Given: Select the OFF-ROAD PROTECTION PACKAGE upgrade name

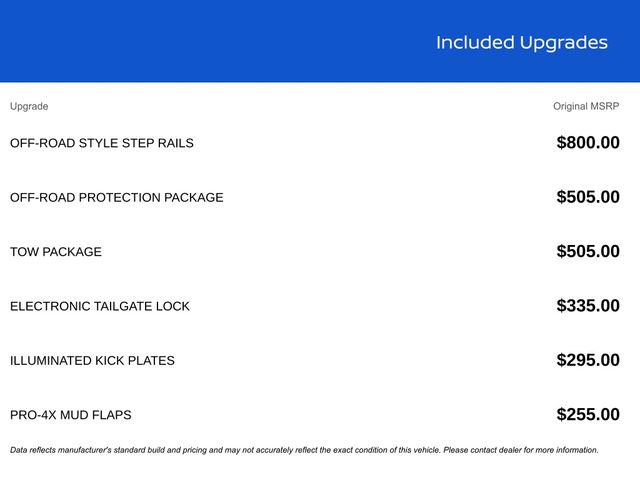Looking at the screenshot, I should (117, 197).
